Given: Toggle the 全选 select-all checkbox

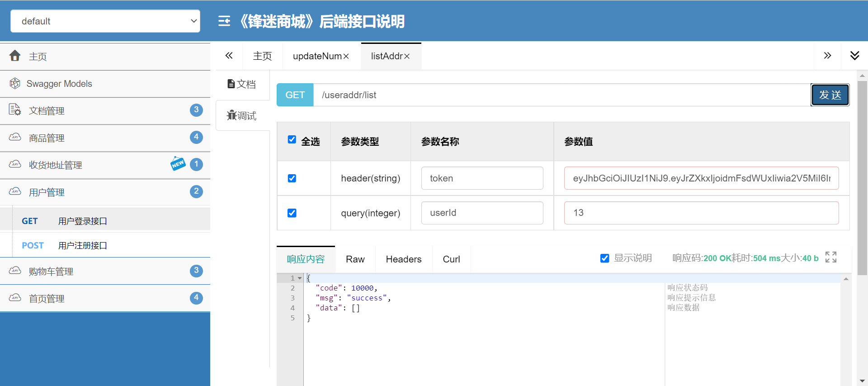Looking at the screenshot, I should (x=292, y=139).
